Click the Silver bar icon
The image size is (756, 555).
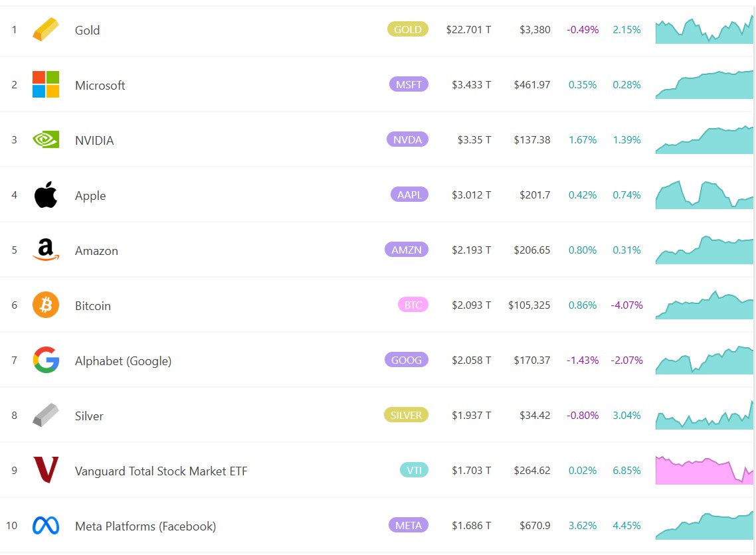[x=46, y=416]
